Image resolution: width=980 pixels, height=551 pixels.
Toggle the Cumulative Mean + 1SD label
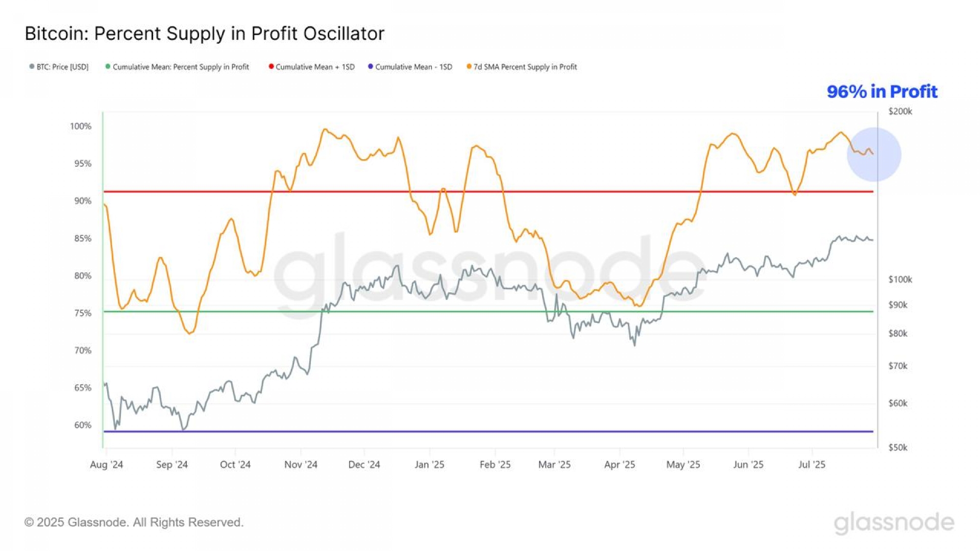pos(315,67)
